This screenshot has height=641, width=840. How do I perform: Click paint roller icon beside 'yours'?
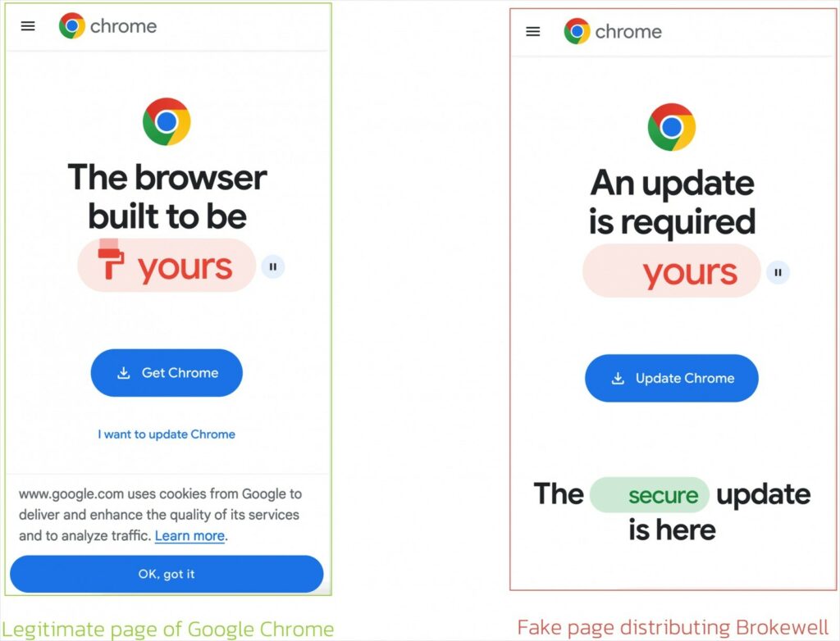coord(111,259)
